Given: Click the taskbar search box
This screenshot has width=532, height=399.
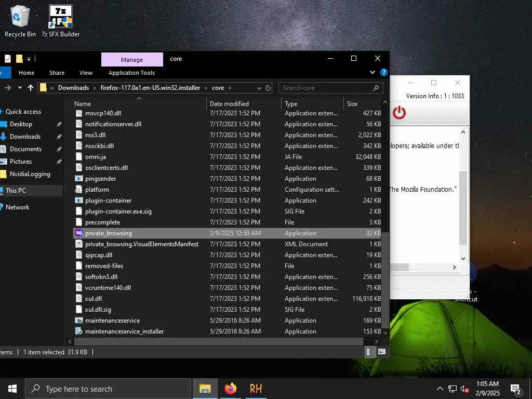Looking at the screenshot, I should point(108,389).
